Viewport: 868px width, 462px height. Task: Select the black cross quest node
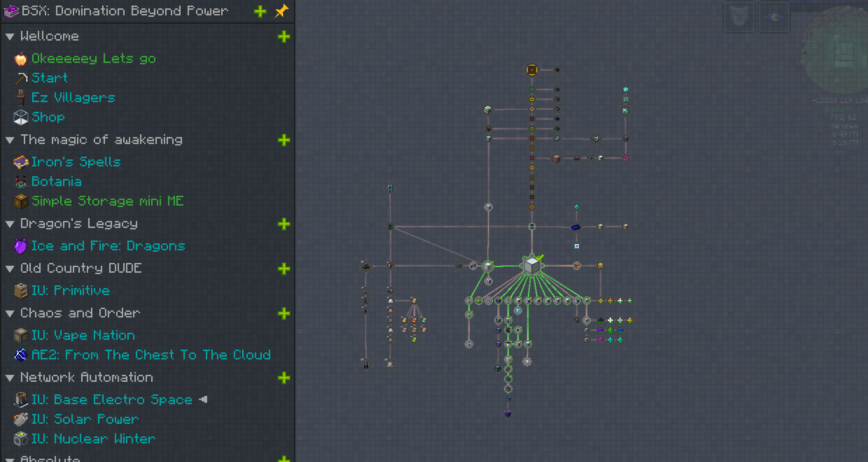[601, 320]
